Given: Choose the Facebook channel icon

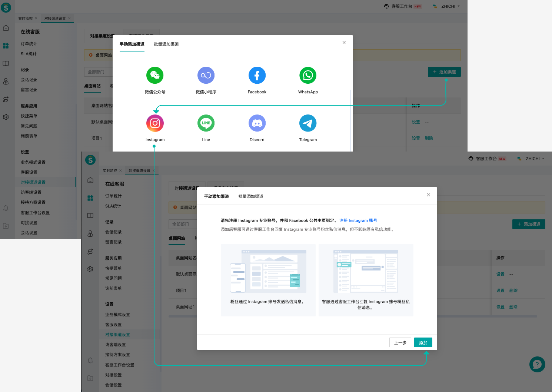Looking at the screenshot, I should (x=257, y=75).
